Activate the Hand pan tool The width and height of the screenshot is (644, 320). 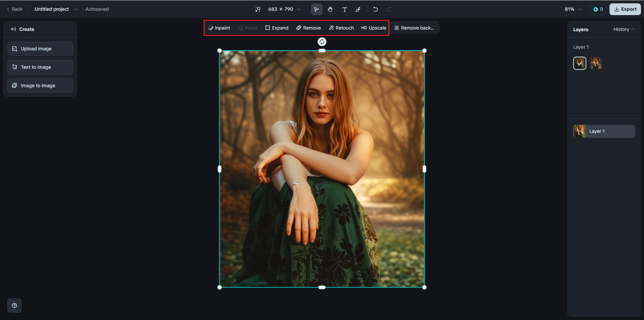click(x=331, y=9)
